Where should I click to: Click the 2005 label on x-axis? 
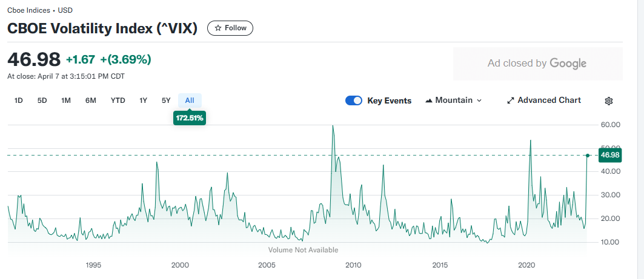(267, 265)
